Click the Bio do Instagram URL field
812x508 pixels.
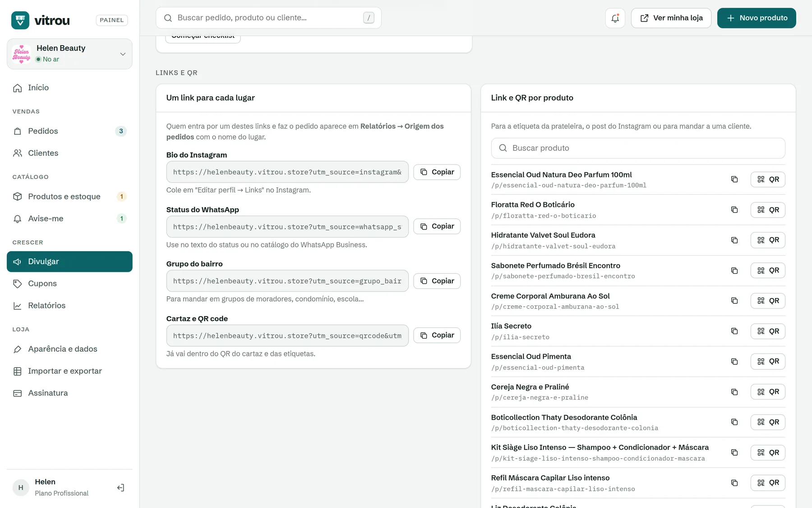click(x=287, y=172)
